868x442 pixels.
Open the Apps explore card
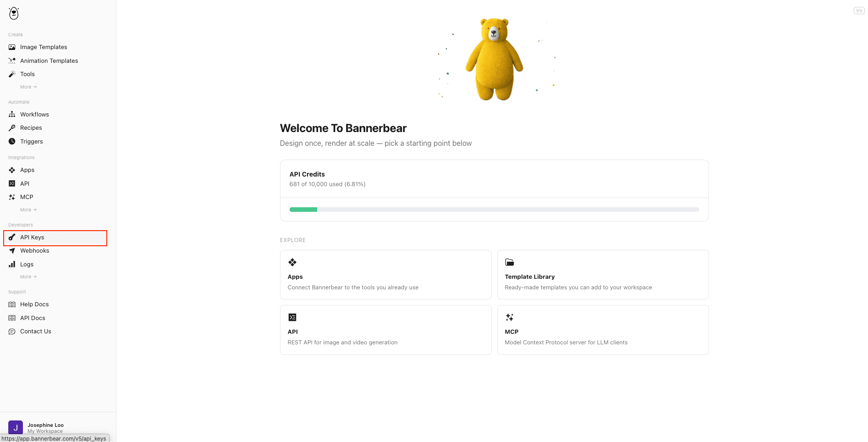click(385, 275)
